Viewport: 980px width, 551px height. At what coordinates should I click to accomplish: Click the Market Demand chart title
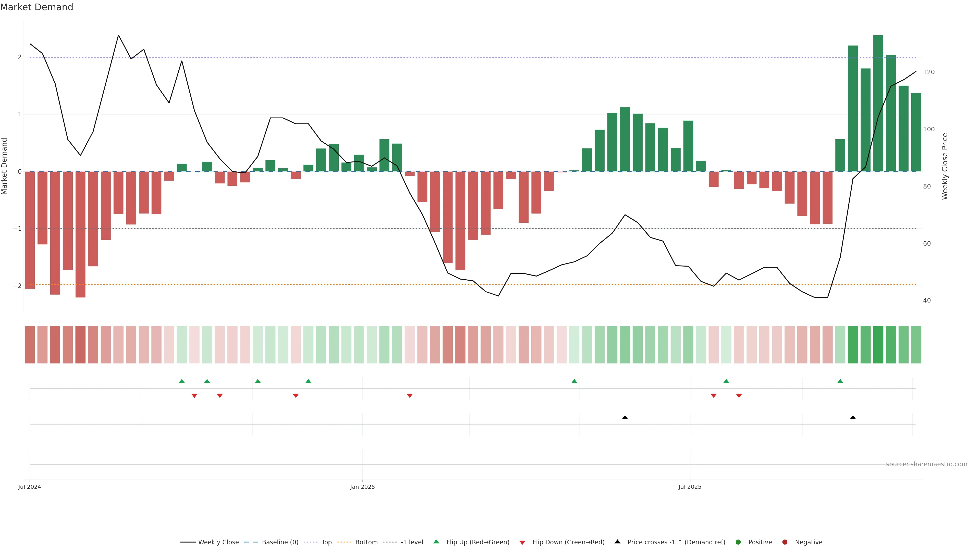pos(36,7)
